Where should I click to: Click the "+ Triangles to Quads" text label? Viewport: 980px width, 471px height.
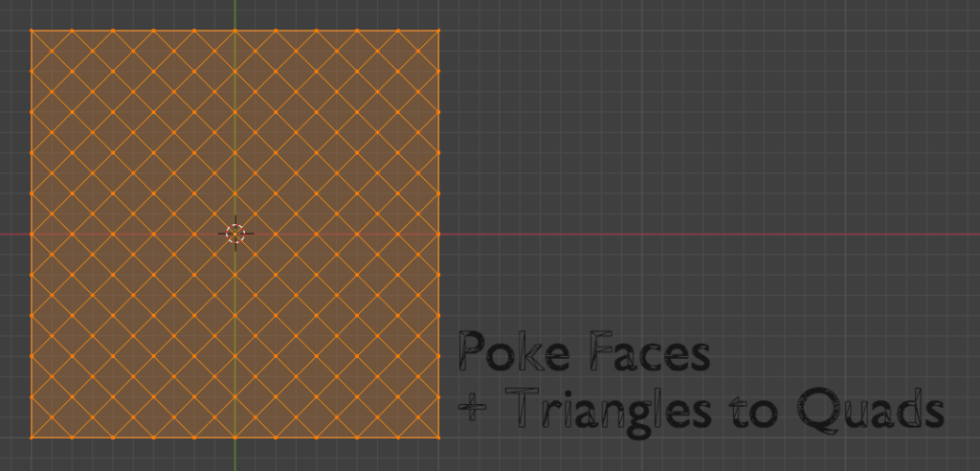tap(701, 409)
